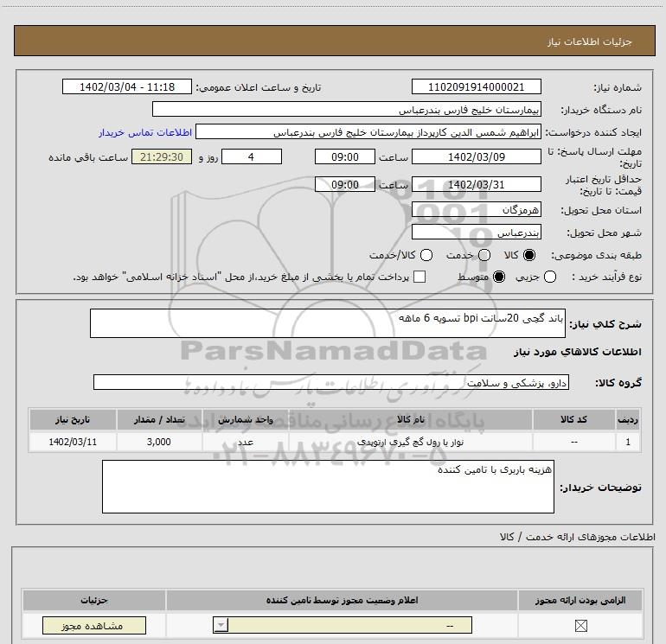
Task: Select the کالا/خدمت radio button
Action: (426, 255)
